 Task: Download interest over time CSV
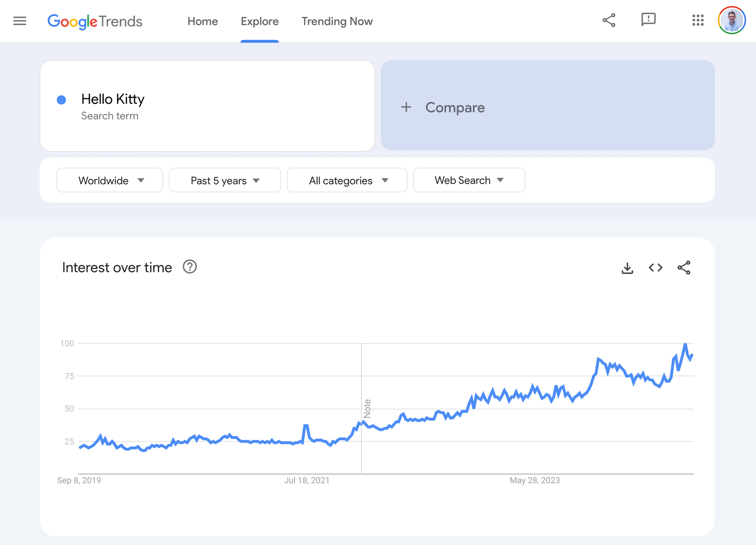627,268
